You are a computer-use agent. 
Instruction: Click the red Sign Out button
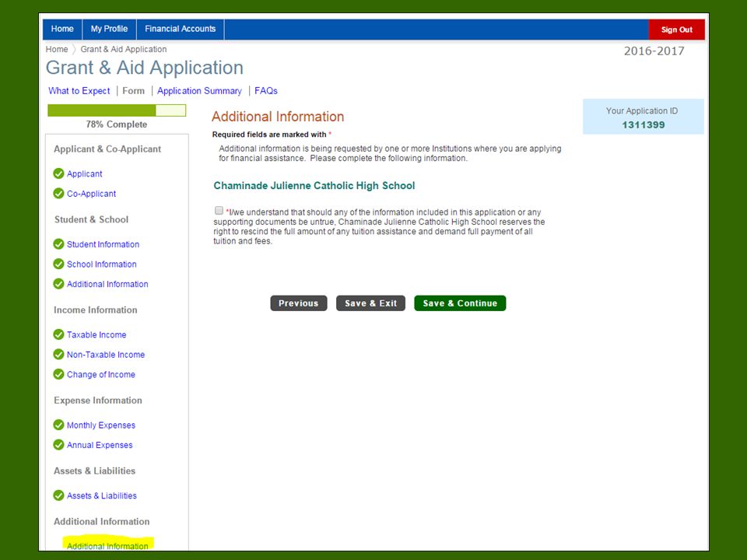pos(676,30)
